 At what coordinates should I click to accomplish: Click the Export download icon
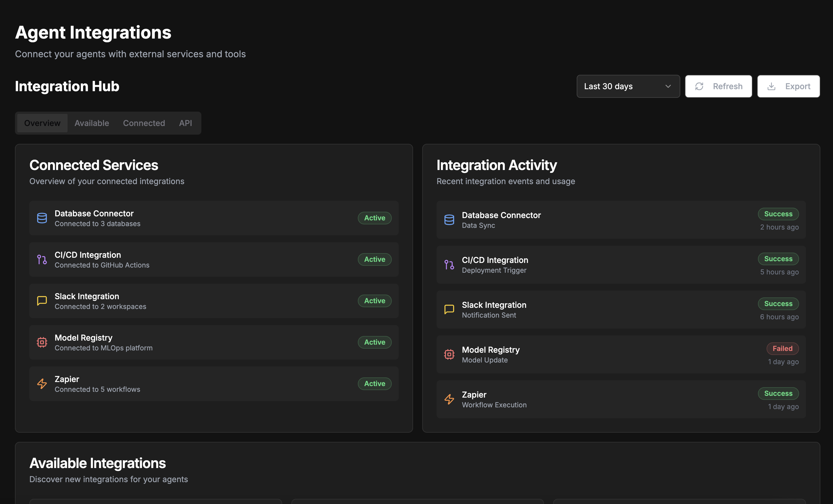click(x=772, y=86)
